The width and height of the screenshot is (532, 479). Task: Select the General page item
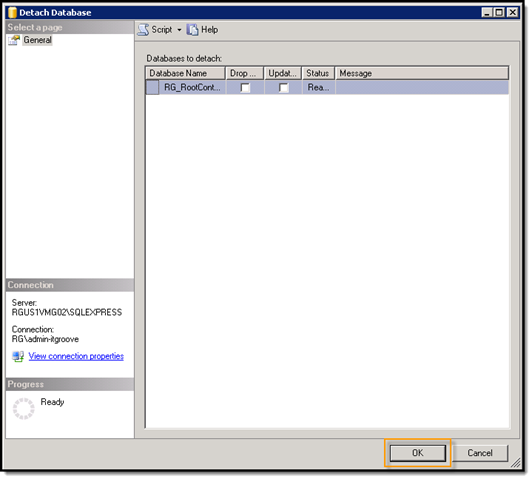pos(38,40)
